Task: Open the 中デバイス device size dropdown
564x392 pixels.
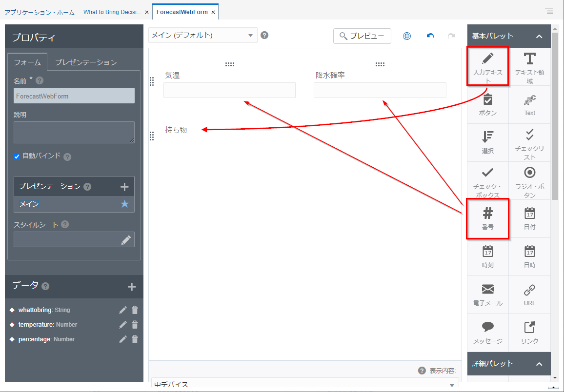Action: point(305,385)
